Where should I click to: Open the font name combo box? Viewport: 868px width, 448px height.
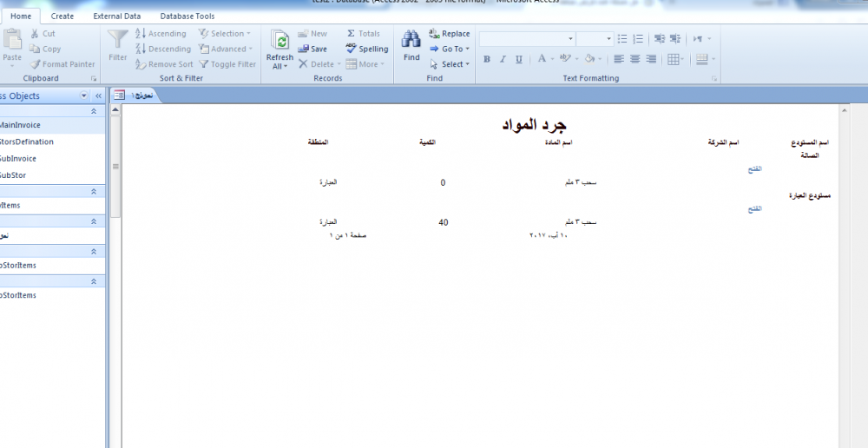point(527,39)
